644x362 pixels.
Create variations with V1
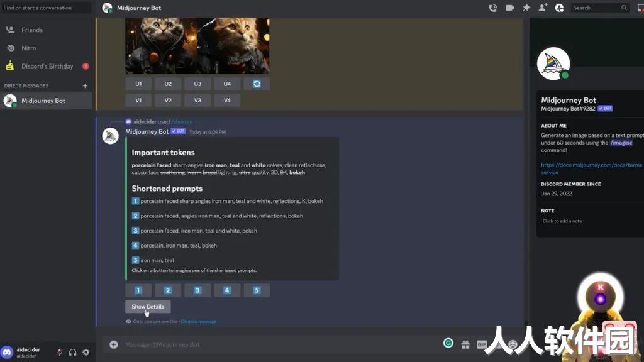tap(138, 100)
